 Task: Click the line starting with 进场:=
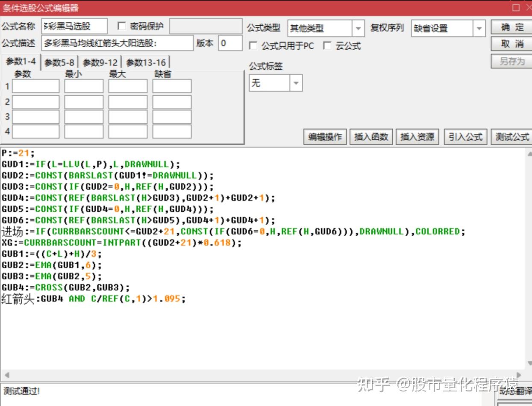coord(233,231)
